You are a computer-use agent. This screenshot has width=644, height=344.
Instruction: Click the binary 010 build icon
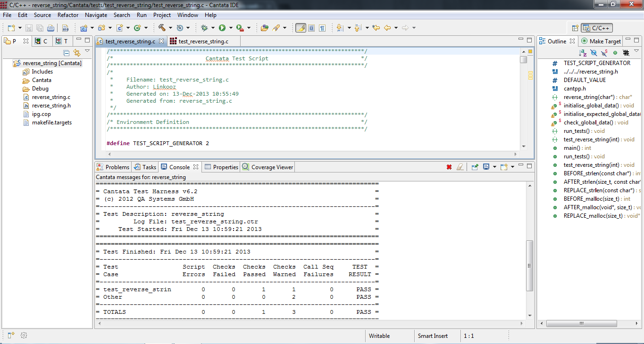coord(65,28)
